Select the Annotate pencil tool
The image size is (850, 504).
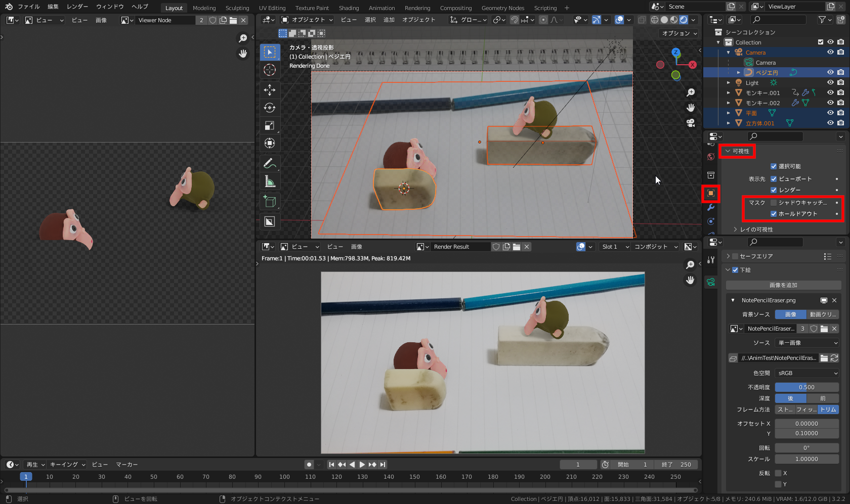(270, 163)
